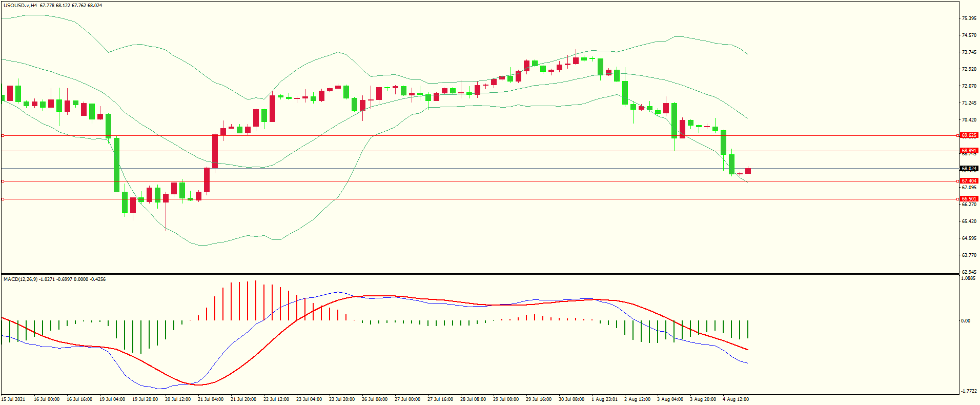Click the 26 Jul 08:00 time label

pos(374,399)
